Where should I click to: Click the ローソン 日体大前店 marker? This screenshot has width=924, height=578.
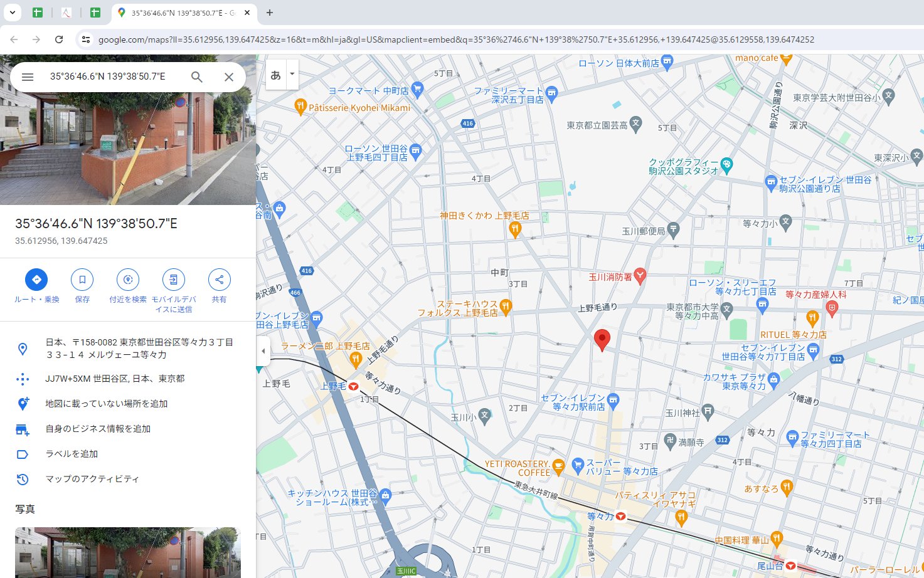pos(667,61)
